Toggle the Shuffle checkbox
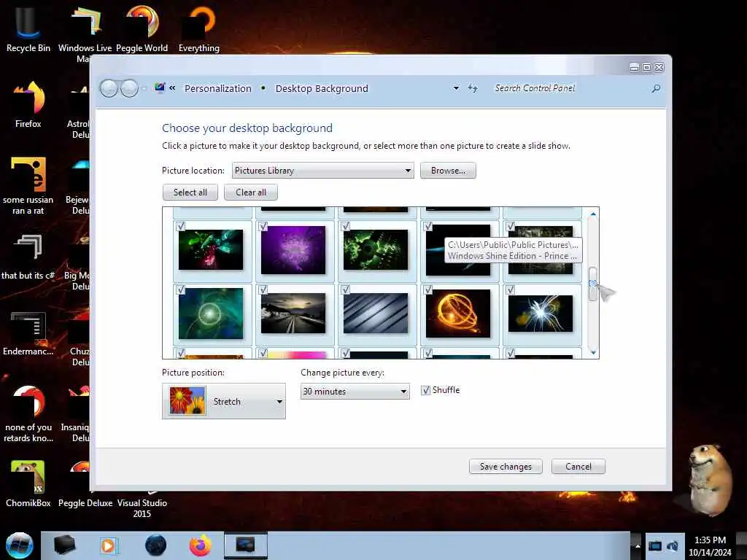This screenshot has height=560, width=747. [425, 391]
